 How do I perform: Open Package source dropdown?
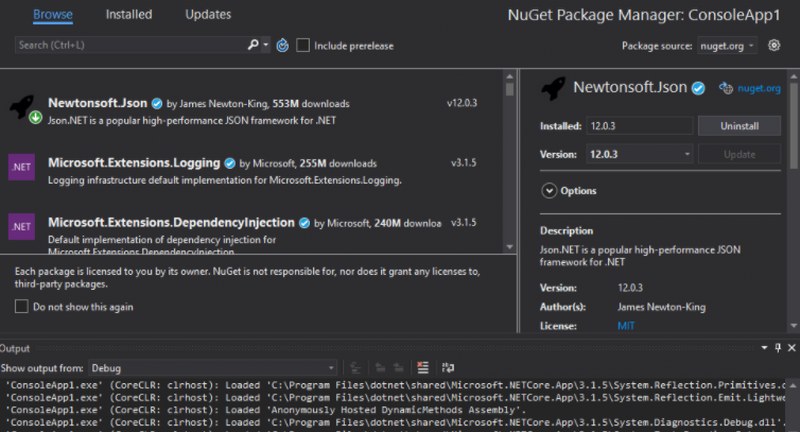[727, 46]
